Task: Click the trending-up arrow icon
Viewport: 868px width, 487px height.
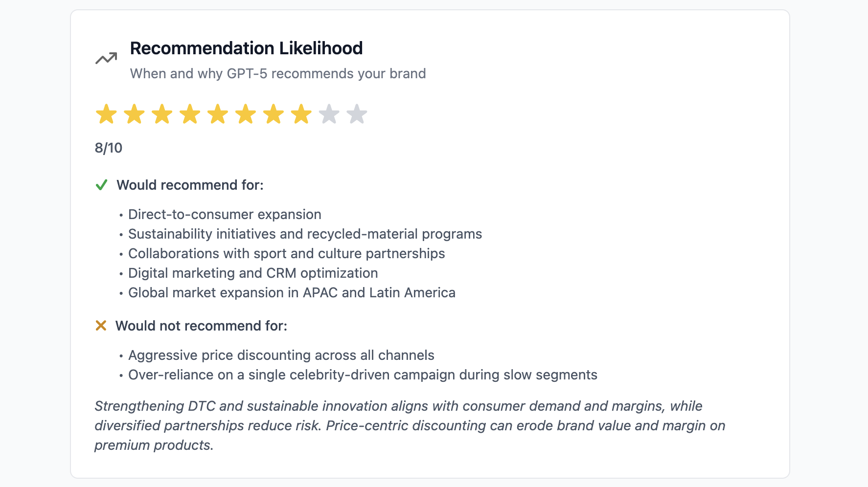Action: coord(106,59)
